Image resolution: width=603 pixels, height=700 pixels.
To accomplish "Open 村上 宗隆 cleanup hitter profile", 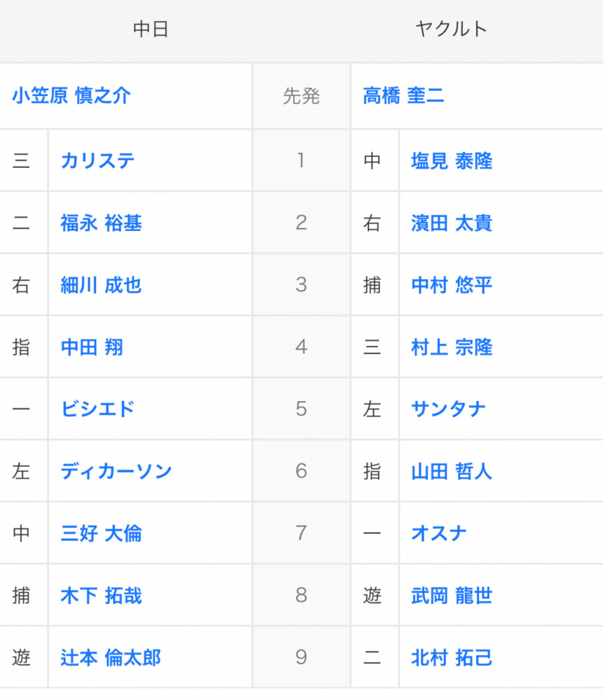I will click(452, 347).
